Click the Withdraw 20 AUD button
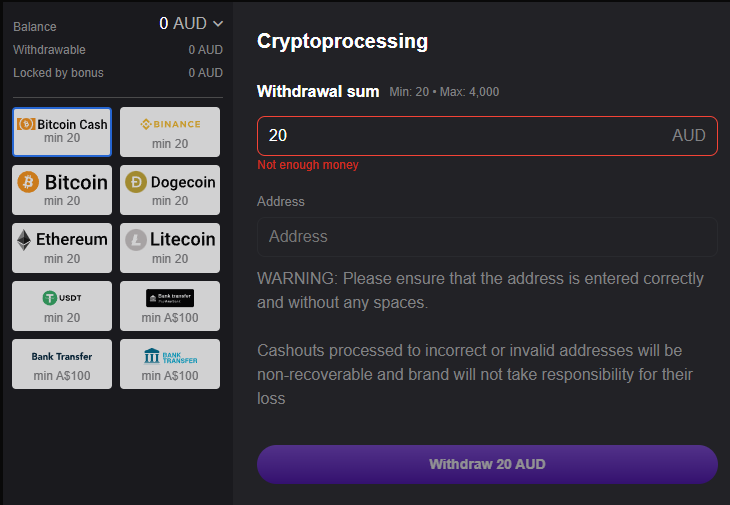The image size is (730, 505). click(487, 464)
